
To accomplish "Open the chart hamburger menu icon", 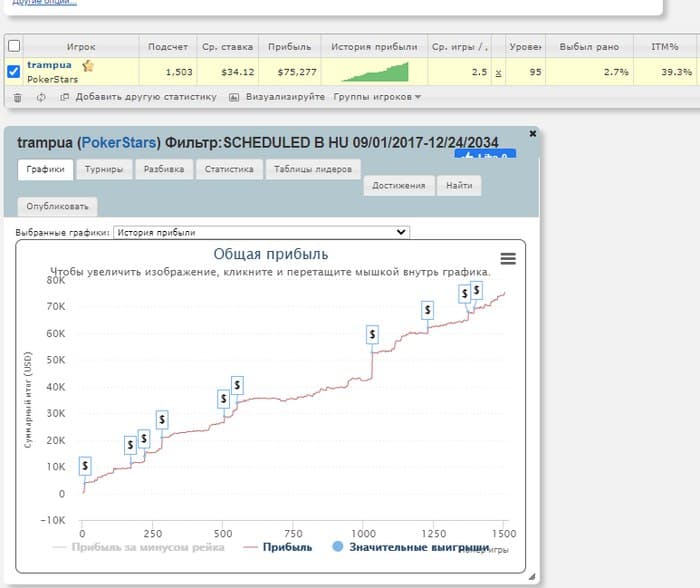I will coord(508,258).
